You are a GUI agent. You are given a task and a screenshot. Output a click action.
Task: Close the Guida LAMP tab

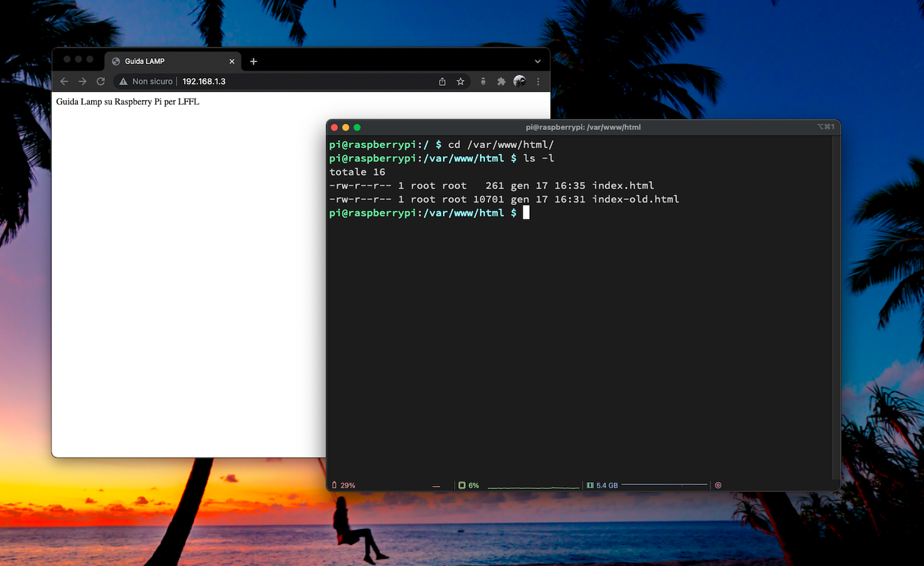tap(232, 61)
